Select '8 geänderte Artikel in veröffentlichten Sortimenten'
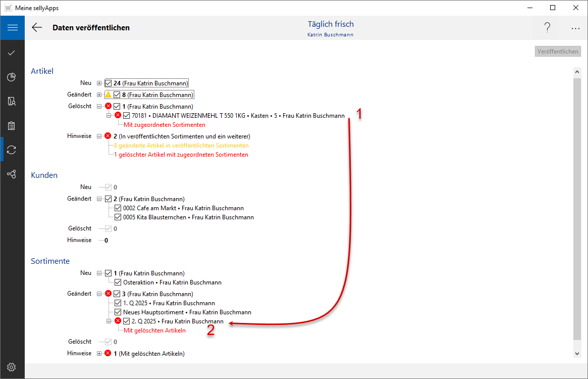This screenshot has height=379, width=588. click(x=181, y=146)
